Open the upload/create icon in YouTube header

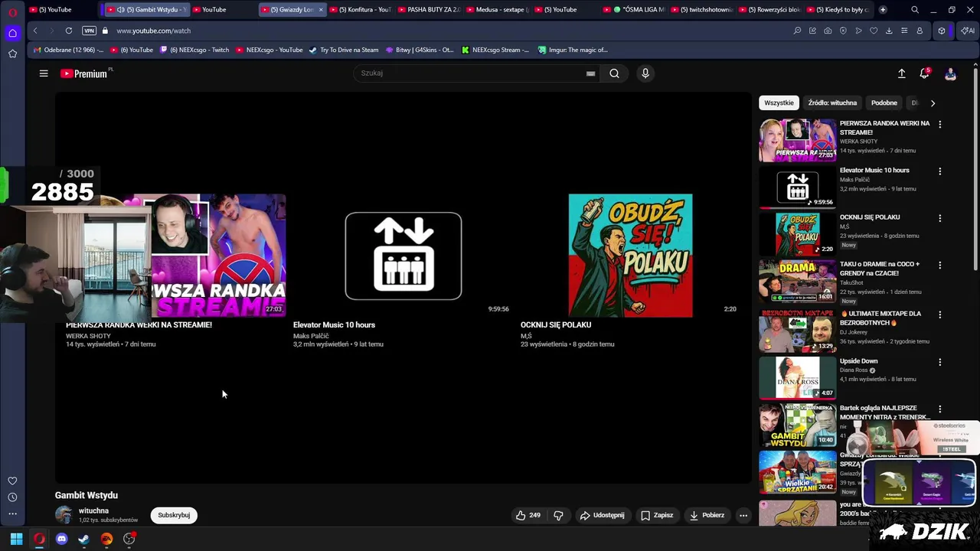point(901,73)
